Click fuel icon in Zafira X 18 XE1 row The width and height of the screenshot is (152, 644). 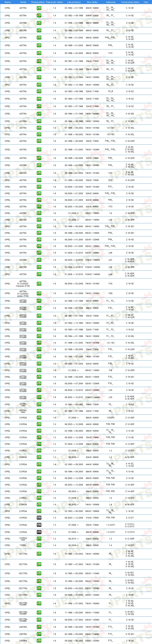[x=39, y=634]
